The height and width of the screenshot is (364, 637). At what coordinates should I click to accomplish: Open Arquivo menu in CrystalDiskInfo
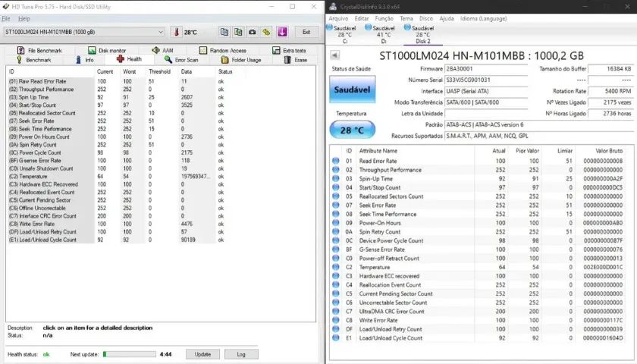338,19
